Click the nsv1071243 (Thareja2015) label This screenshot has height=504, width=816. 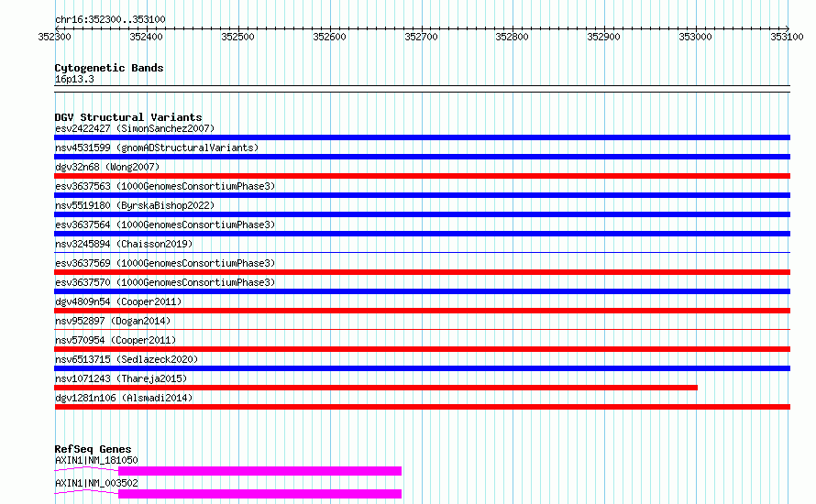pyautogui.click(x=121, y=378)
